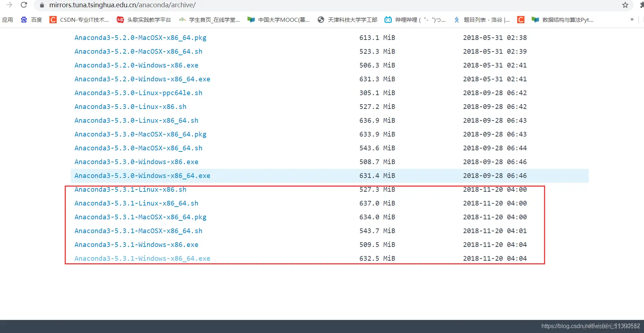Download Anaconda3-5.2.0-MacOSX-x86_64.pkg
644x333 pixels.
tap(140, 38)
